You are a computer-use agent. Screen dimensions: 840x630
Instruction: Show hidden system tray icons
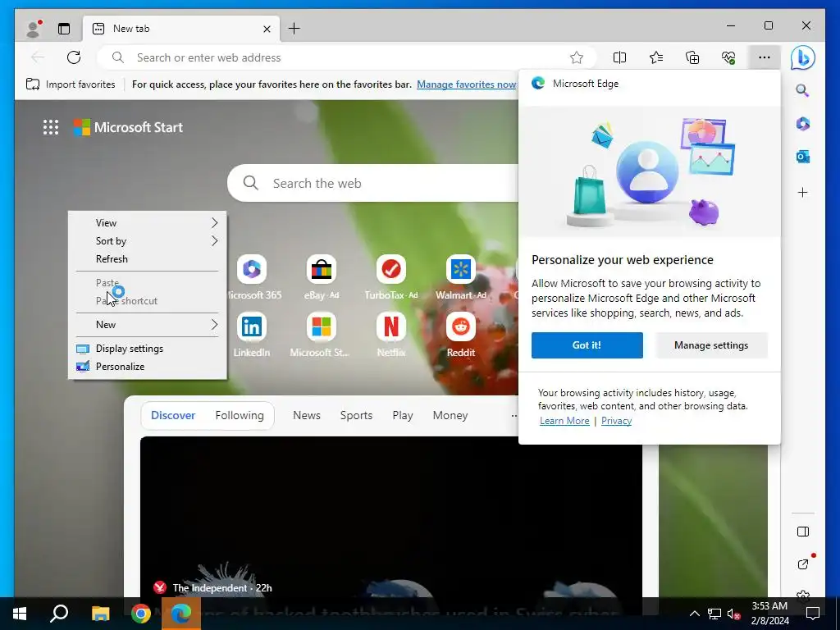694,614
